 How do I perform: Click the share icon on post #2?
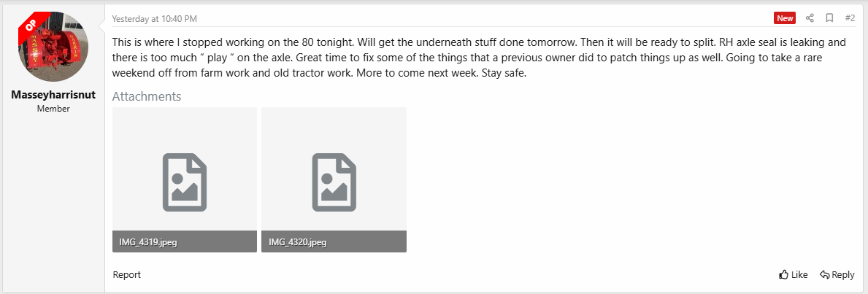810,18
